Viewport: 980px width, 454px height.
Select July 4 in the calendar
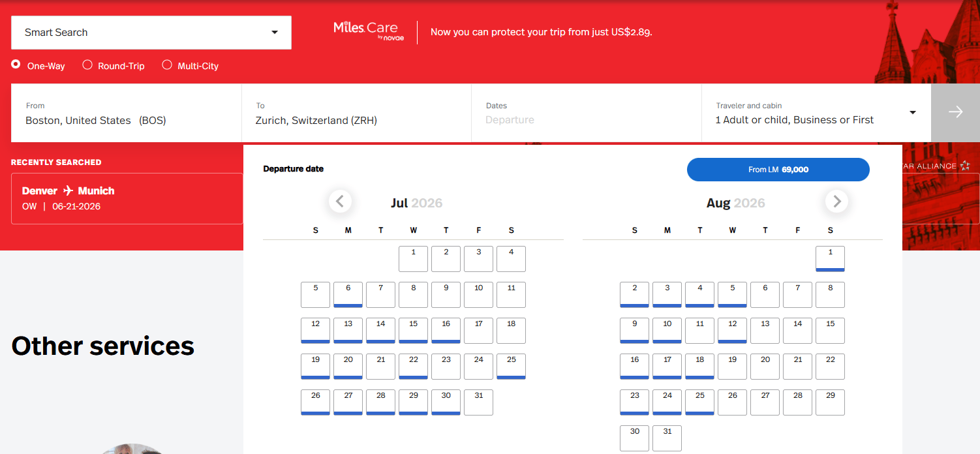pos(511,259)
